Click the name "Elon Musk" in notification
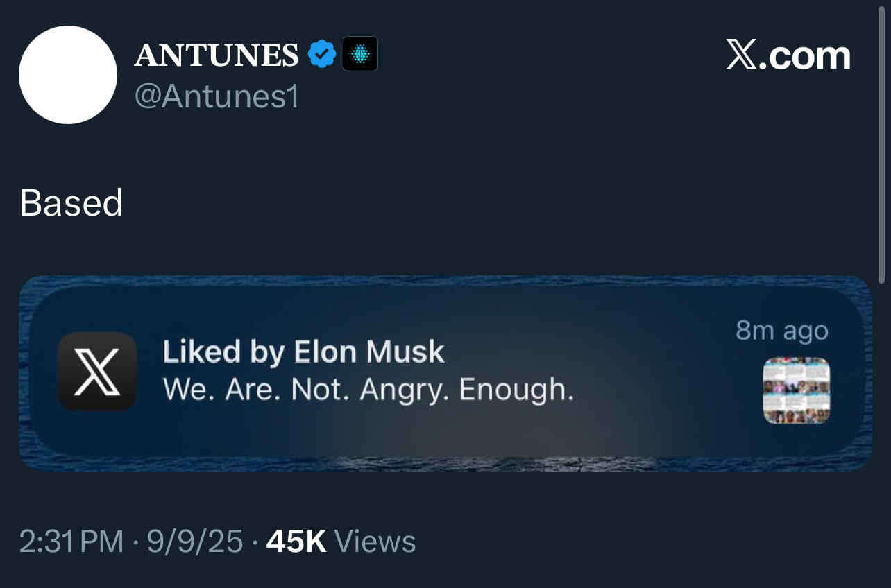Viewport: 891px width, 588px height. (369, 352)
